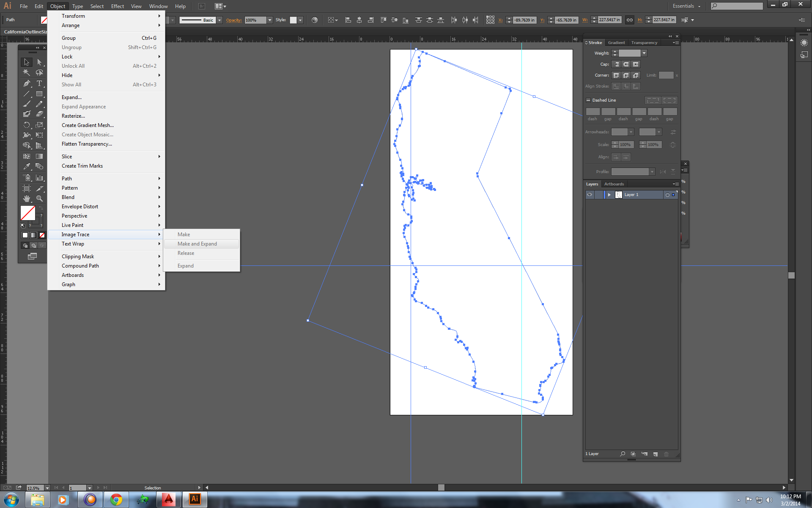Click the Change Screen Mode icon
Viewport: 812px width, 508px height.
[x=32, y=256]
